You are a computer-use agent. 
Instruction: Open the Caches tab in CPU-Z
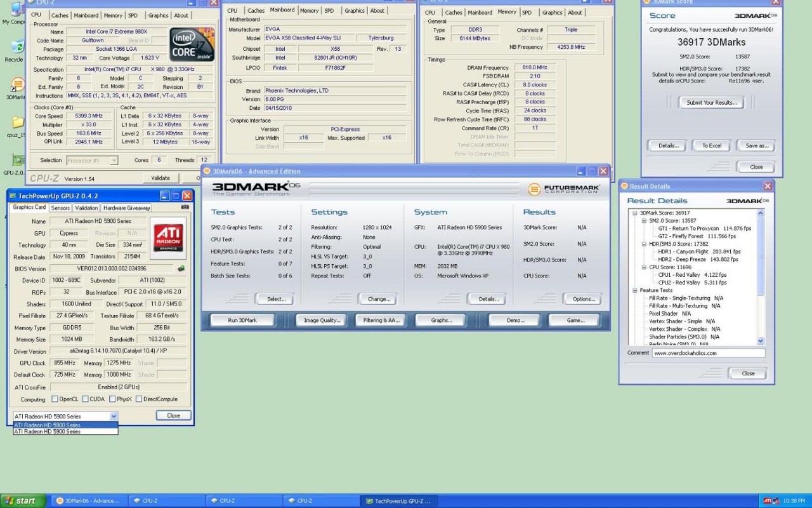[60, 15]
